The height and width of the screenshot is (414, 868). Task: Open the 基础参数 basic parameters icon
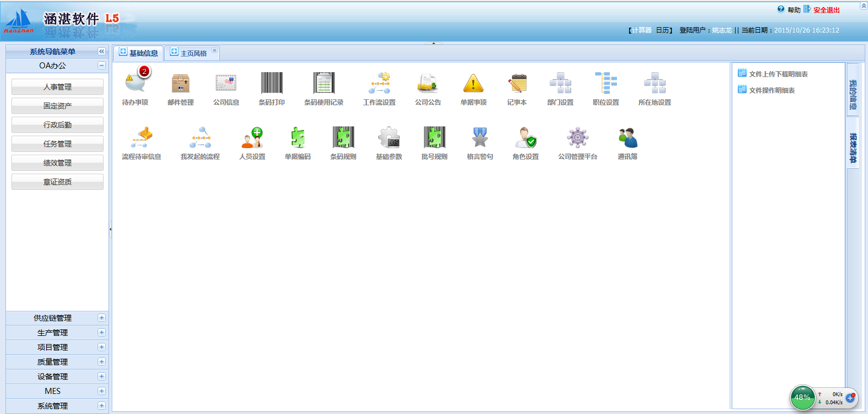[389, 138]
